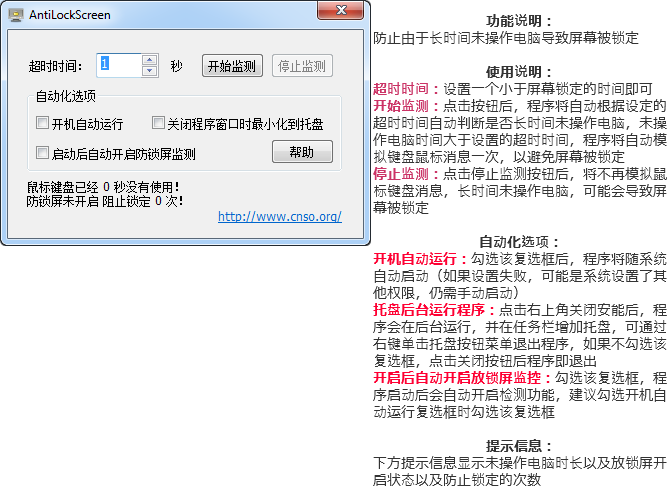Viewport: 671px width, 500px height.
Task: Click the 使用说明 heading
Action: [520, 71]
